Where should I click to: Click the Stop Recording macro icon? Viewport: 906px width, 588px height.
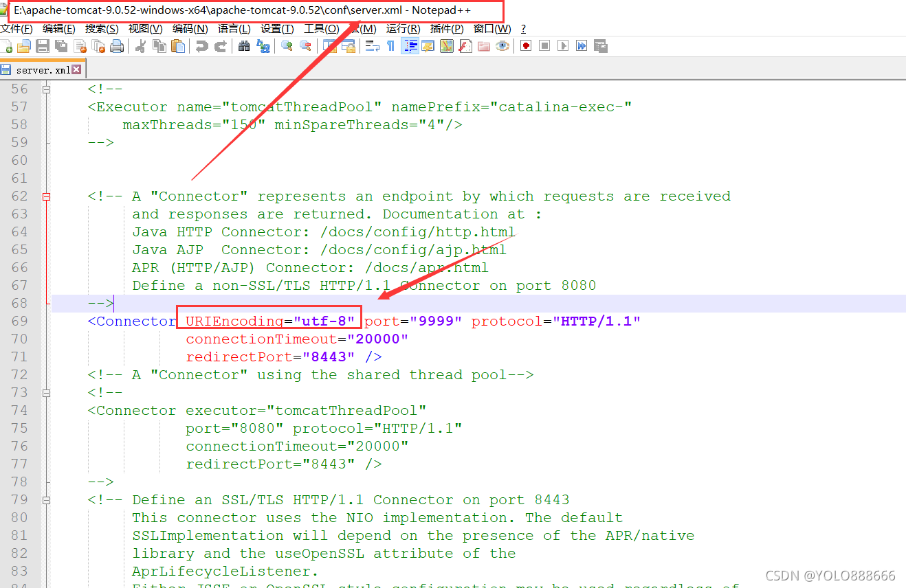coord(545,47)
